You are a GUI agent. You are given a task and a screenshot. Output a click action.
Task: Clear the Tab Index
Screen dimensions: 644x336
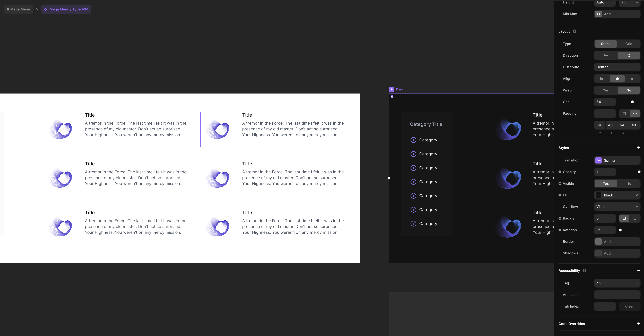pyautogui.click(x=629, y=306)
